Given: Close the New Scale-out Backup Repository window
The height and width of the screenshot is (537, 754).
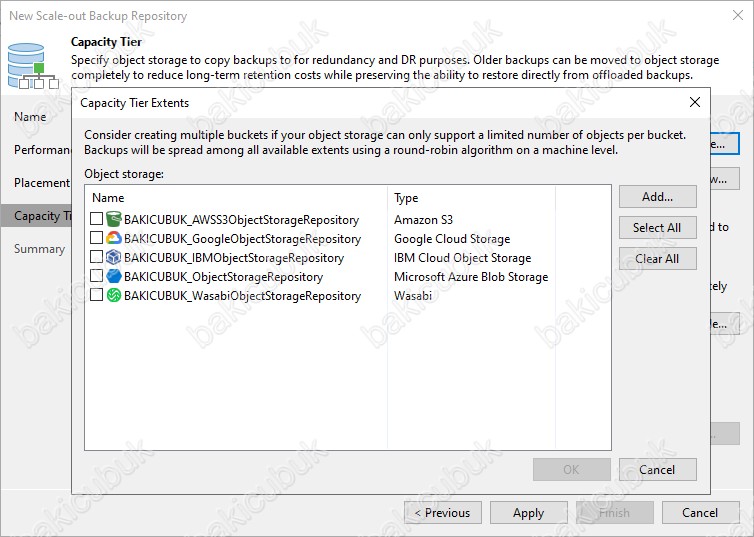Looking at the screenshot, I should click(738, 15).
